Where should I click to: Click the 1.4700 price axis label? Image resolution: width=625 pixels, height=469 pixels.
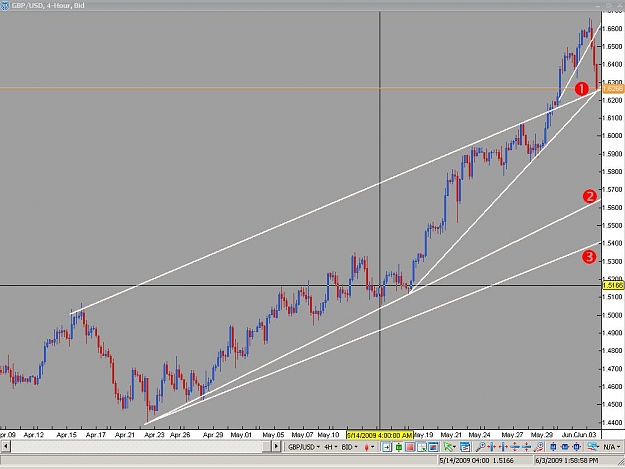pyautogui.click(x=612, y=369)
